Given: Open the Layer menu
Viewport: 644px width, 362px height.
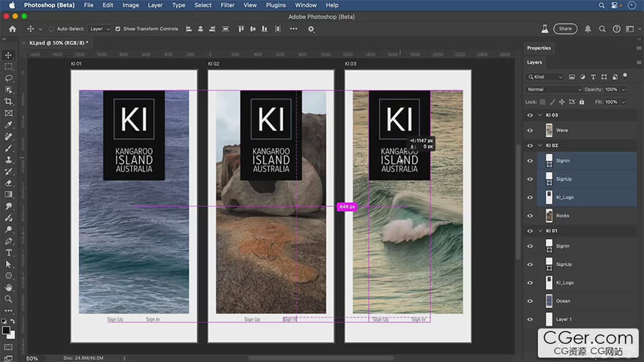Looking at the screenshot, I should point(155,5).
